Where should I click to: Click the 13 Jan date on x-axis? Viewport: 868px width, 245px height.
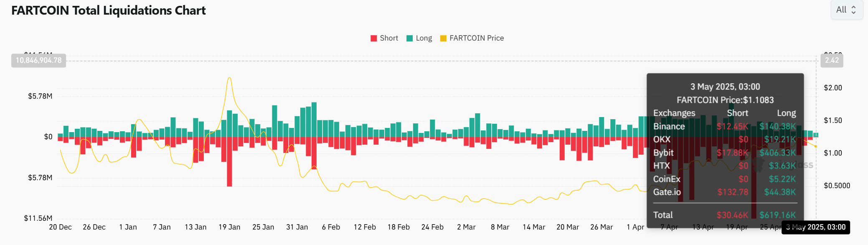[195, 227]
